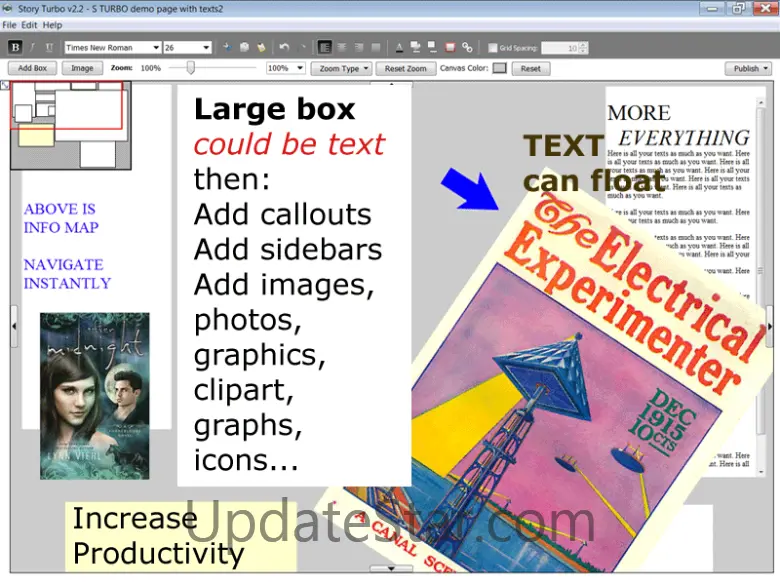Click the 'Increase Productivity' yellow box text
Viewport: 780px width, 585px height.
(x=158, y=536)
